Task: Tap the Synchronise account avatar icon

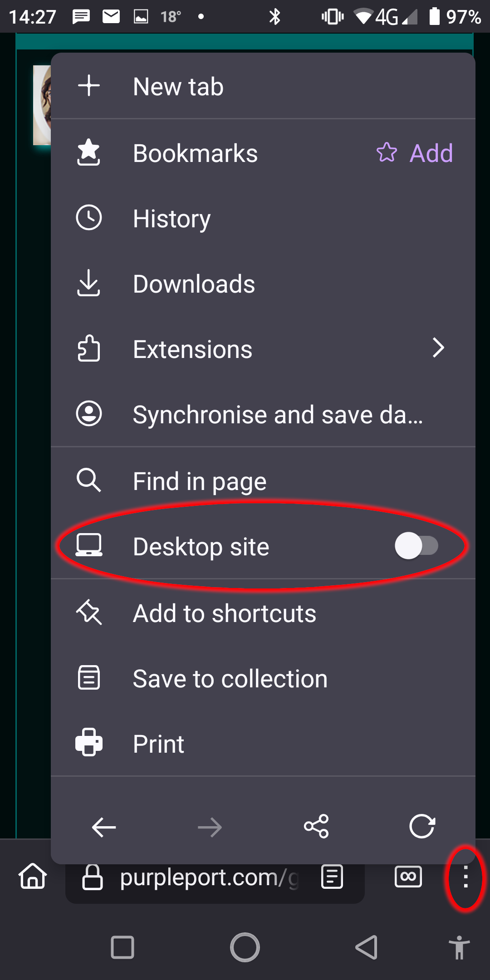Action: pos(89,414)
